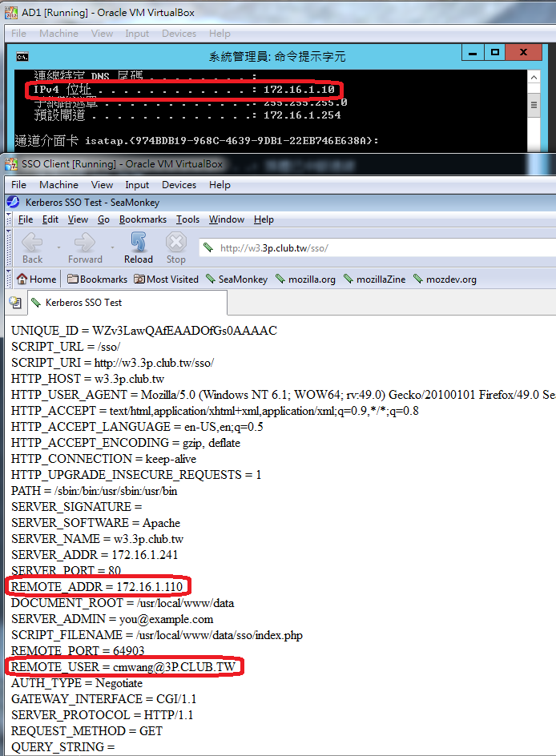Open the Back history dropdown arrow
556x756 pixels.
[x=58, y=247]
